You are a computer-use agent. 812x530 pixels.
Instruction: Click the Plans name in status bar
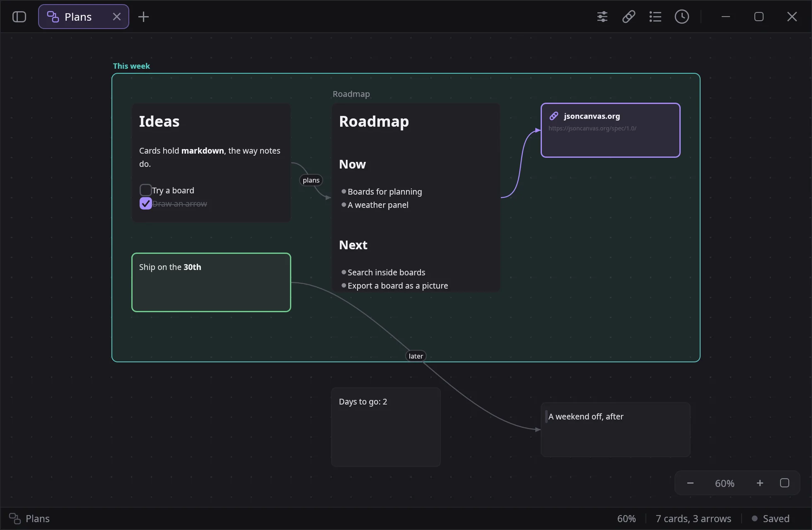(x=38, y=518)
